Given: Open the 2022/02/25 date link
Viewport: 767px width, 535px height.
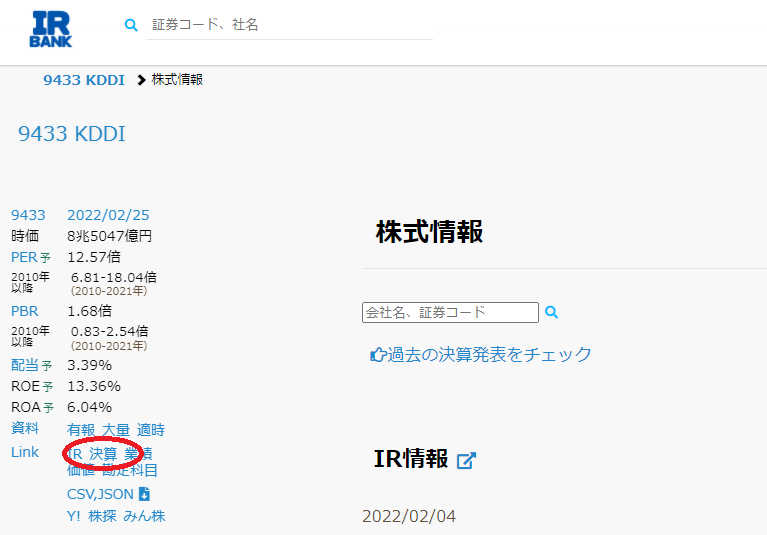Looking at the screenshot, I should pyautogui.click(x=108, y=215).
